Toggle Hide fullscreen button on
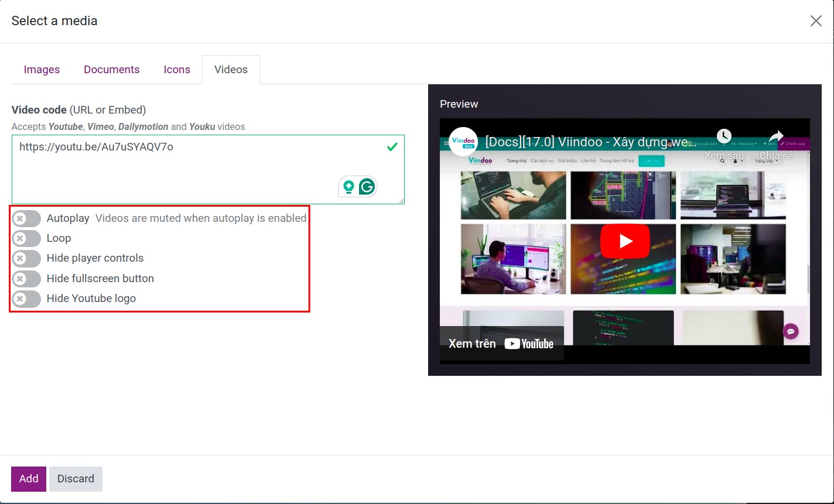The width and height of the screenshot is (834, 504). pyautogui.click(x=26, y=279)
